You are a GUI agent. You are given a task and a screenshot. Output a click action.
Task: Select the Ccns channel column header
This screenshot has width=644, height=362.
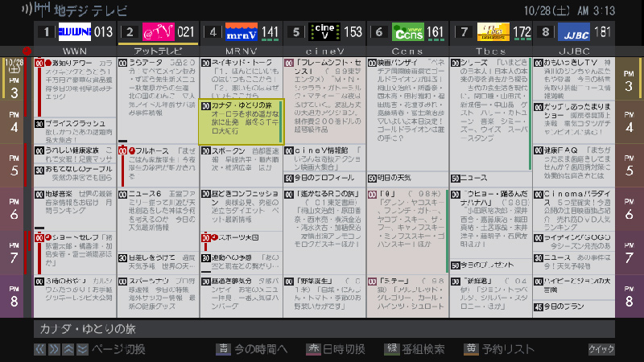[408, 51]
